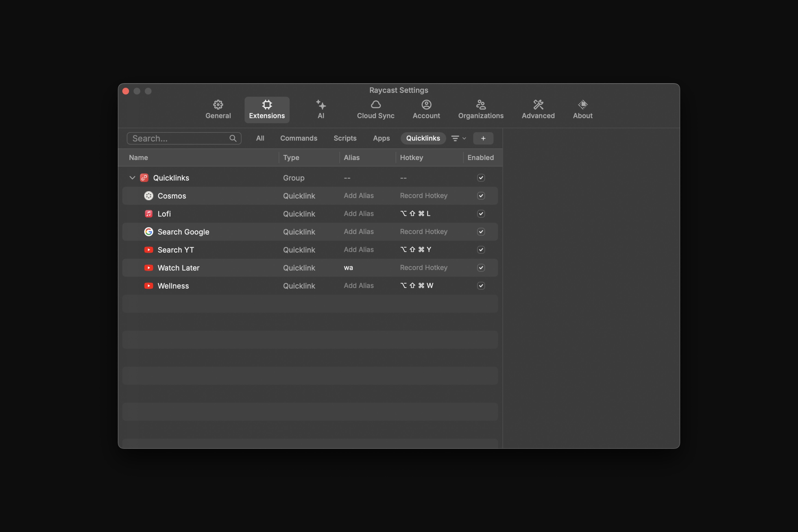Switch to the Commands filter tab
Image resolution: width=798 pixels, height=532 pixels.
click(x=299, y=139)
